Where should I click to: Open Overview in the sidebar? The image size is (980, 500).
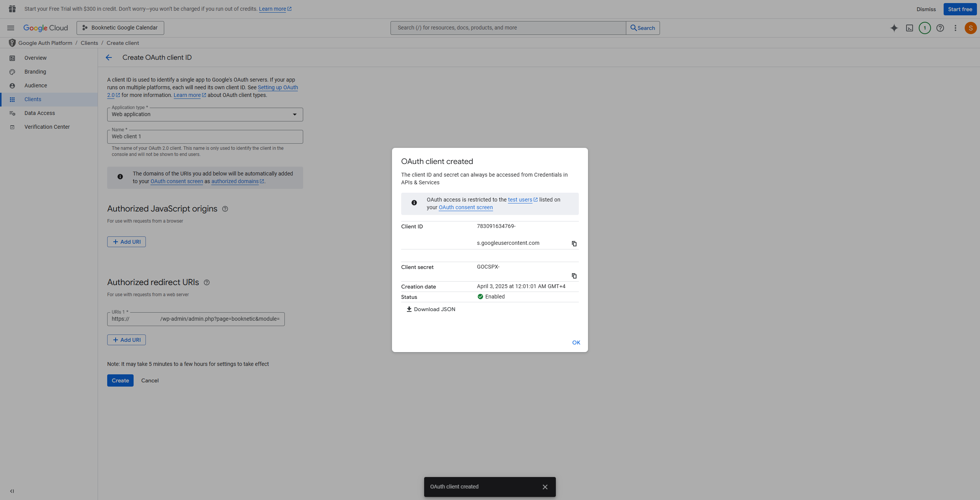49,58
